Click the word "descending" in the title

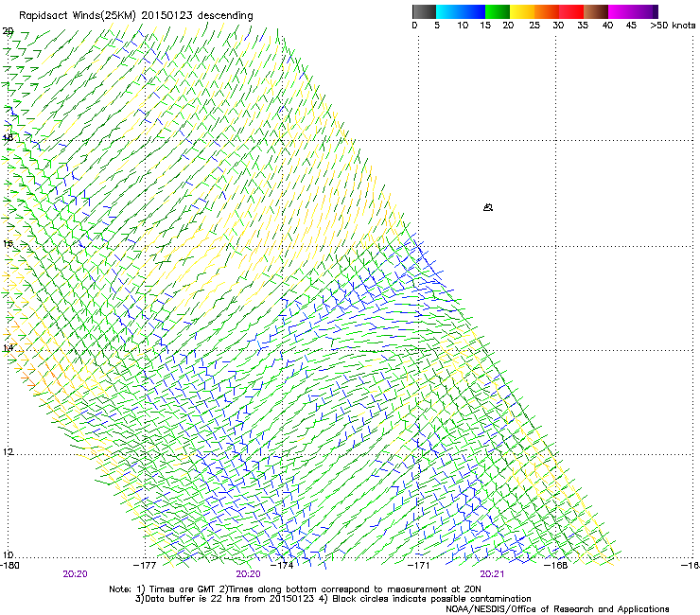pyautogui.click(x=225, y=16)
